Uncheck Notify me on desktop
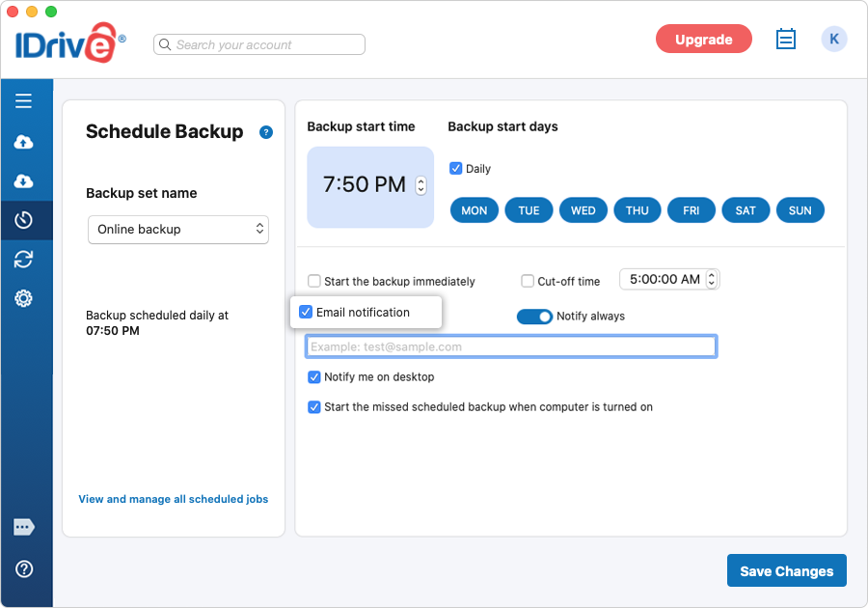868x608 pixels. tap(313, 377)
